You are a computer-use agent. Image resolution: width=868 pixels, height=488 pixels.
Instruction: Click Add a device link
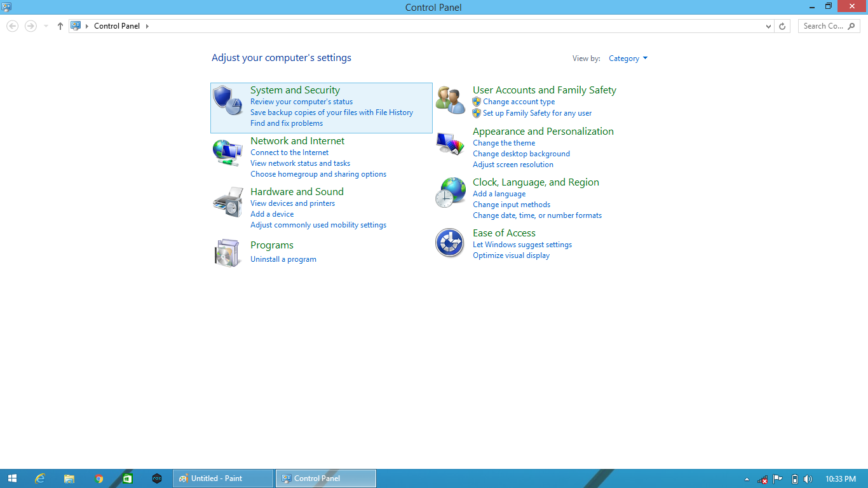click(272, 214)
